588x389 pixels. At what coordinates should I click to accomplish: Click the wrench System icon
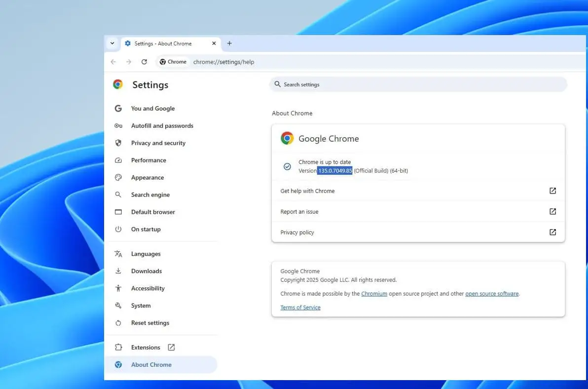(x=118, y=306)
